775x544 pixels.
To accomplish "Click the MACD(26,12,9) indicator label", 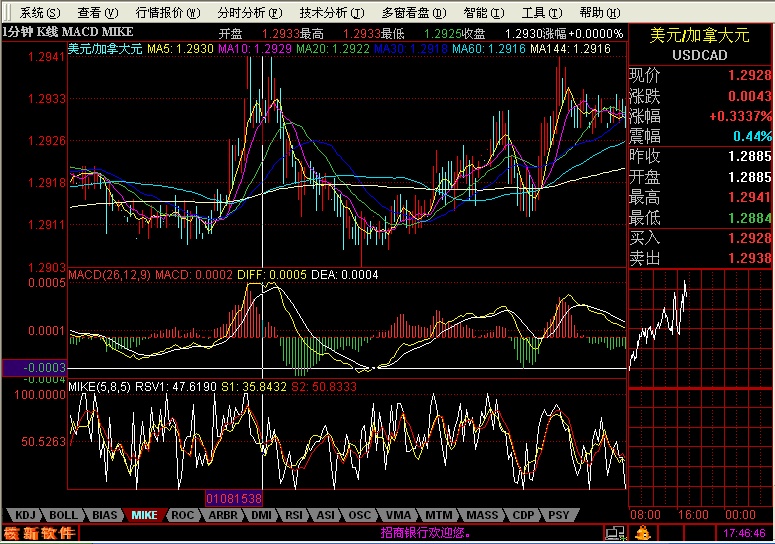I will [109, 275].
